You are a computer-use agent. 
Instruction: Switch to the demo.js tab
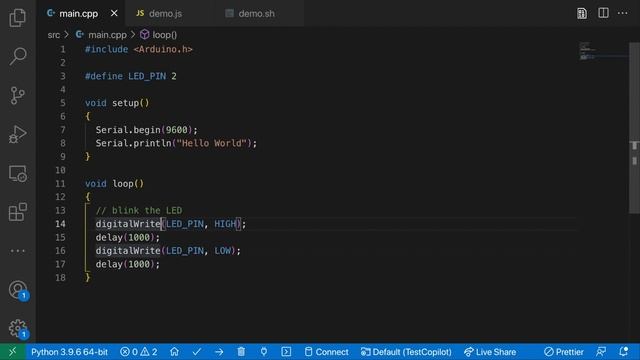coord(165,13)
